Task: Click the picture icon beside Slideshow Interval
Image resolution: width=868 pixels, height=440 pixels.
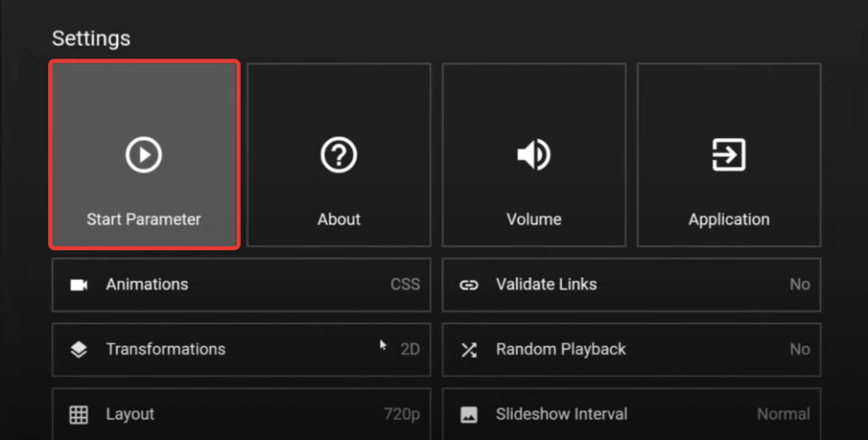Action: point(469,415)
